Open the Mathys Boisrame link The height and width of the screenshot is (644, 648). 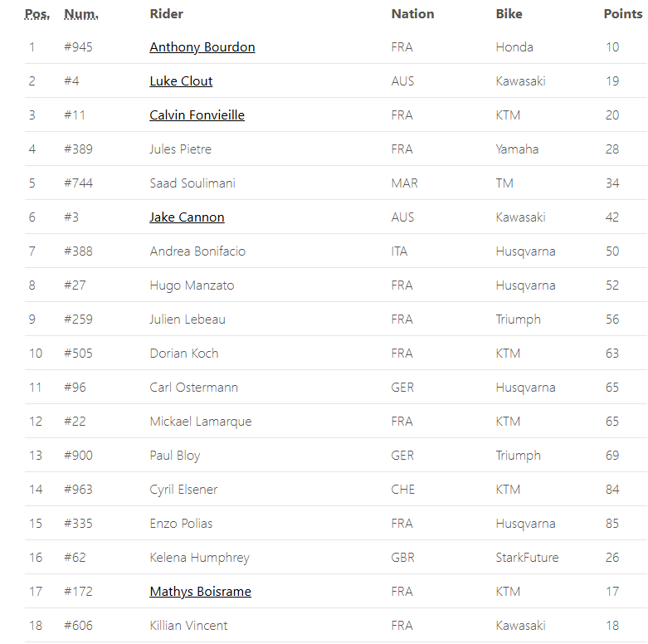coord(200,592)
